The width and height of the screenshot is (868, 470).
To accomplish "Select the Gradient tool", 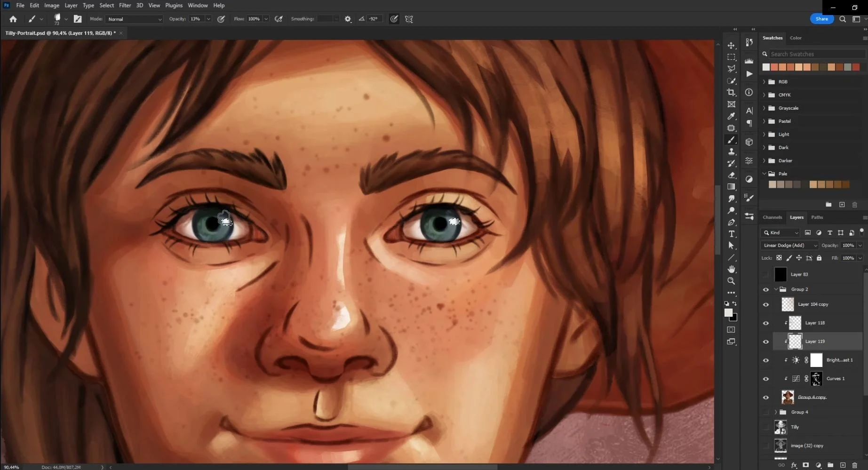I will click(x=731, y=187).
